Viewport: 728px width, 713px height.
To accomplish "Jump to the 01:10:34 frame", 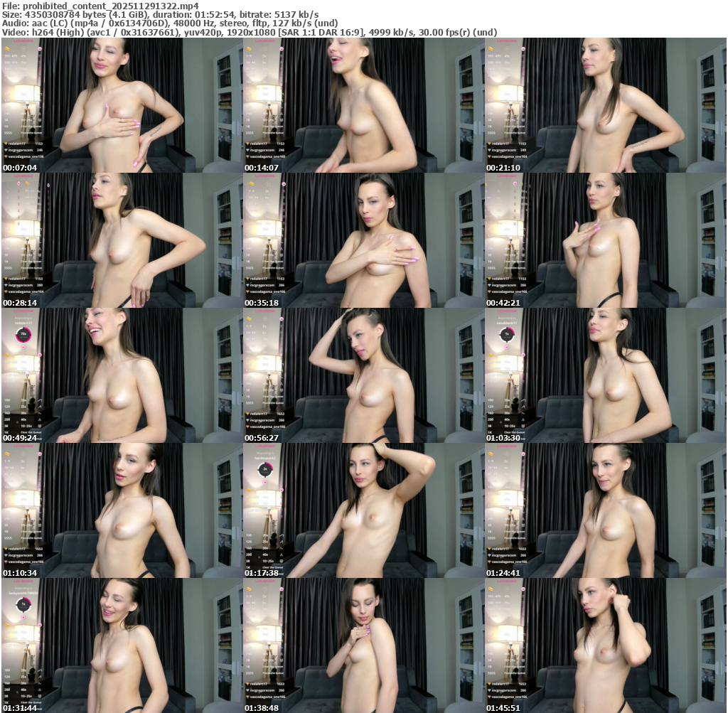I will pos(122,510).
